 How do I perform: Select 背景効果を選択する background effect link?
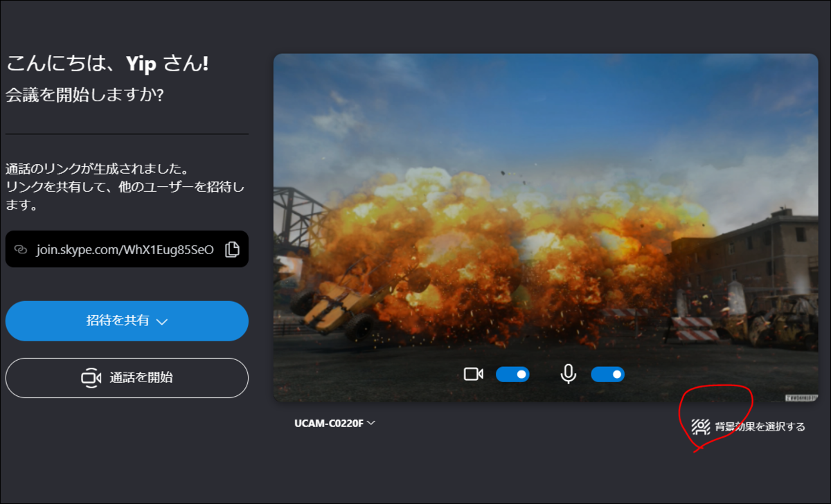[760, 427]
